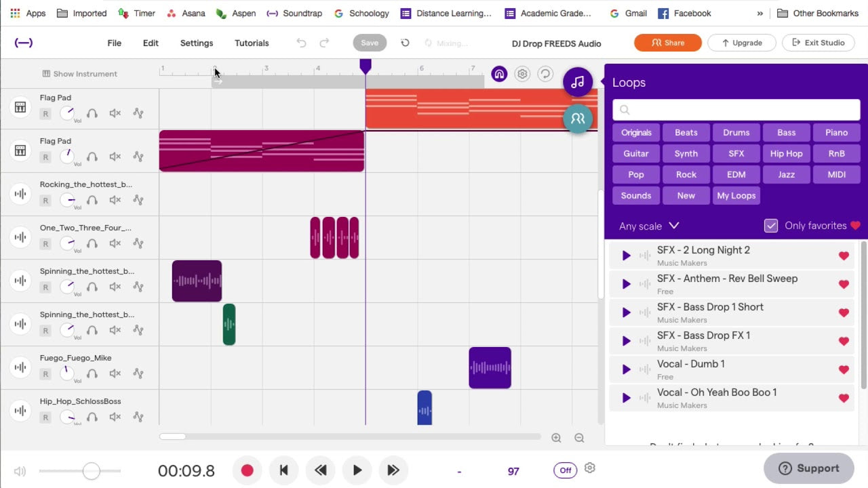Open the Tutorials menu

click(x=252, y=43)
